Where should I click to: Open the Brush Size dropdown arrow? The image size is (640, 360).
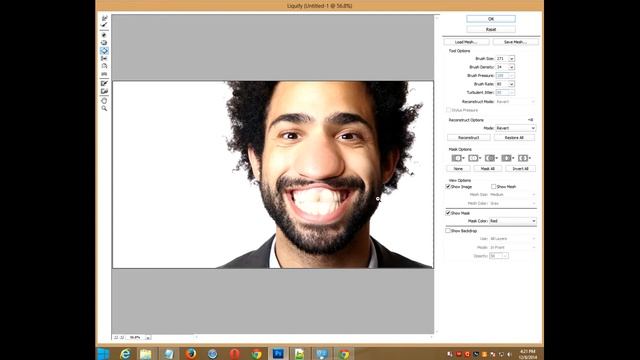click(511, 59)
